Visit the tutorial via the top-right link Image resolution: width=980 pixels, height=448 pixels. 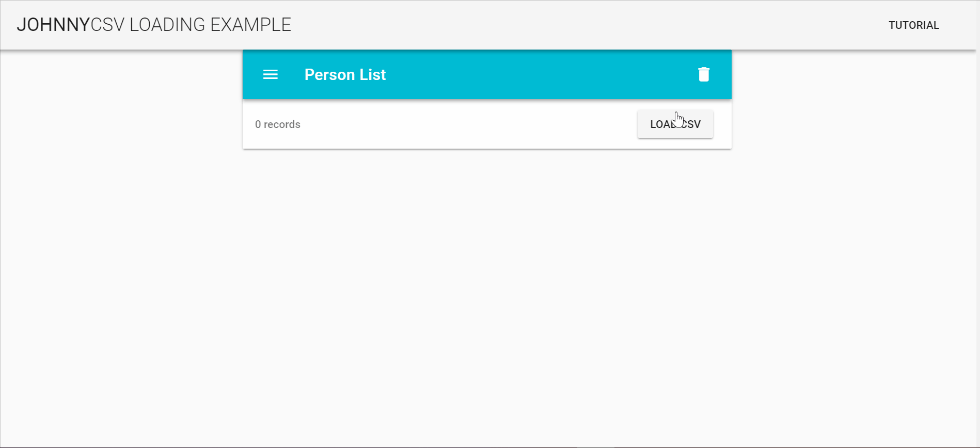[x=913, y=25]
